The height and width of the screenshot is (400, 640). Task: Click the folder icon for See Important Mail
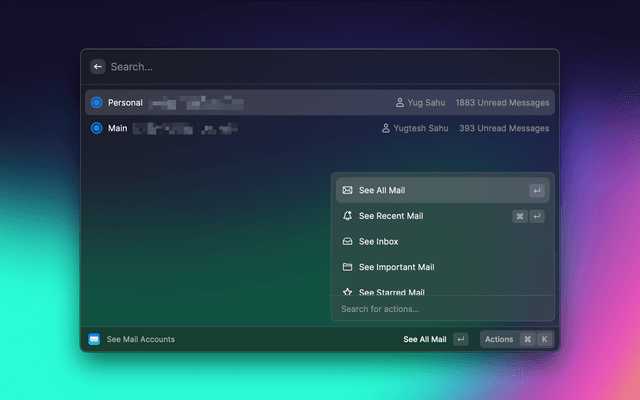click(347, 267)
